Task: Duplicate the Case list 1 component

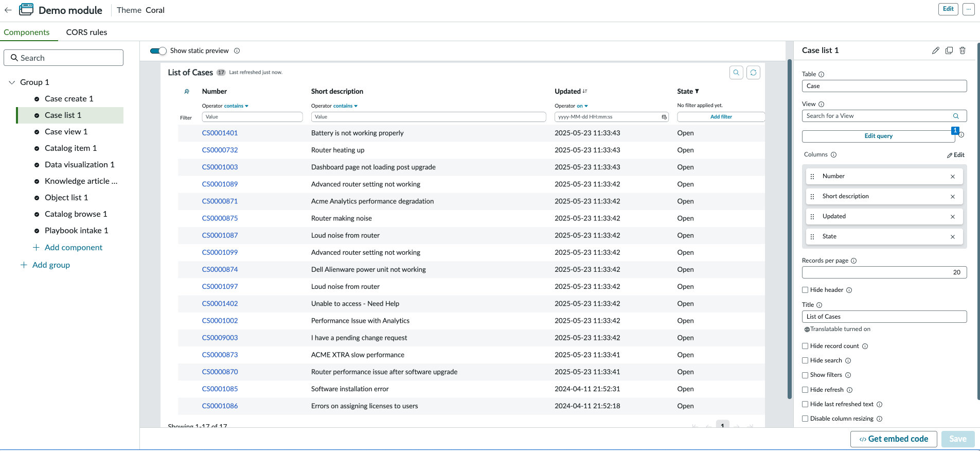Action: pyautogui.click(x=949, y=50)
